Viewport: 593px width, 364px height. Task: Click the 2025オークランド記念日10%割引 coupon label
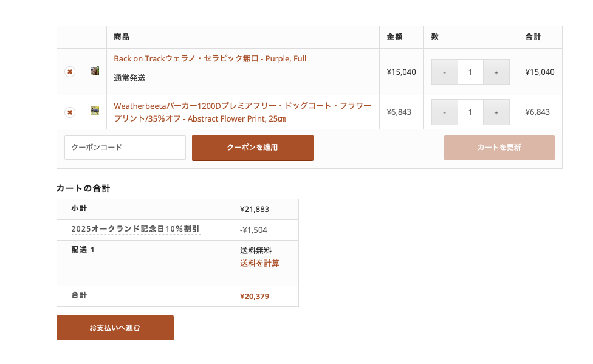coord(135,229)
